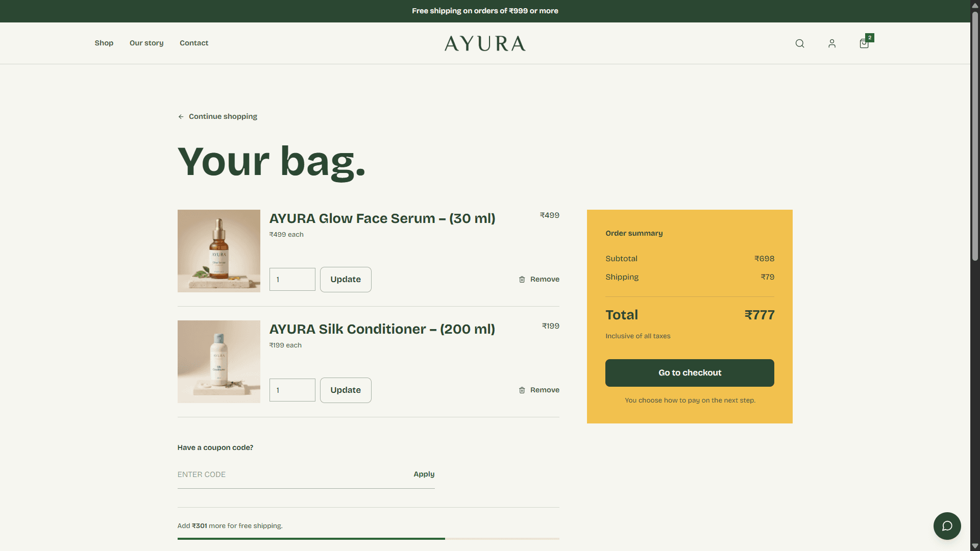Click trash icon for Glow Face Serum
The width and height of the screenshot is (980, 551).
pyautogui.click(x=522, y=280)
